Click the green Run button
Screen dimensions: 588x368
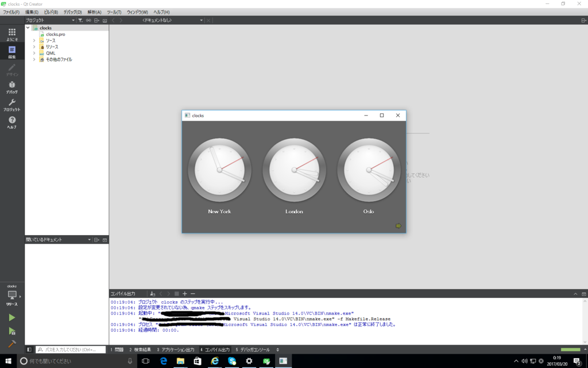click(12, 317)
